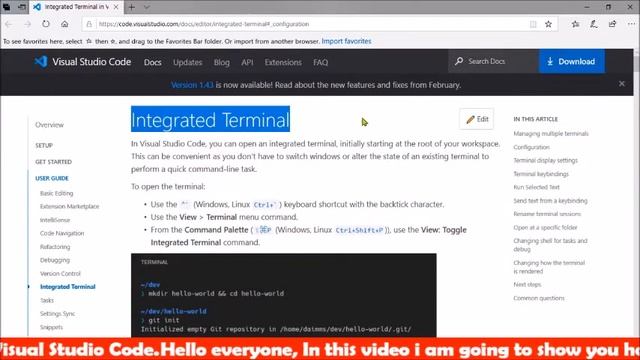Dismiss the version announcement banner
Screen dimensions: 640x360
pos(622,84)
